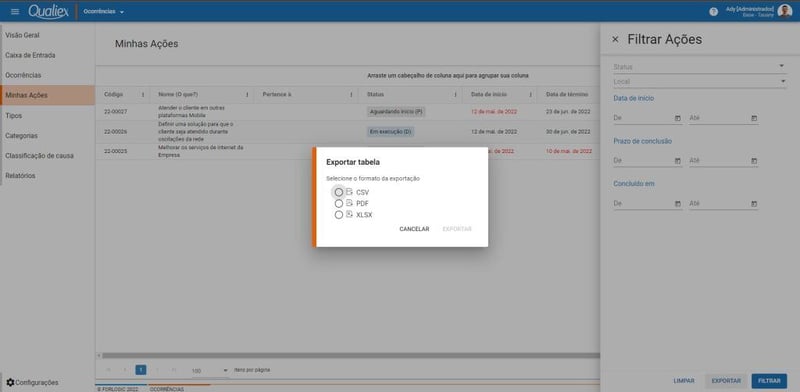Image resolution: width=800 pixels, height=392 pixels.
Task: Open the Local filter dropdown
Action: click(x=699, y=82)
